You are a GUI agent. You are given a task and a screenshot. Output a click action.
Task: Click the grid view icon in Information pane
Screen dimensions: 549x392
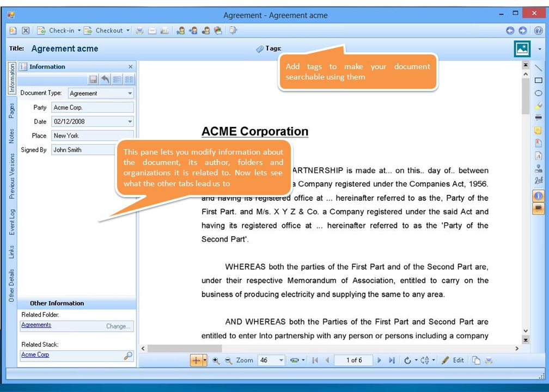[129, 79]
